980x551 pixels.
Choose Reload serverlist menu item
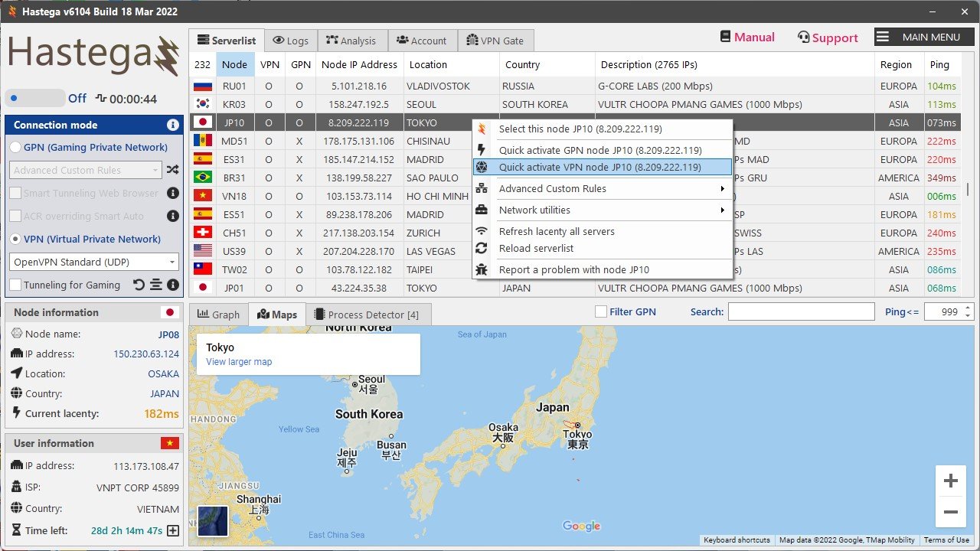click(603, 248)
